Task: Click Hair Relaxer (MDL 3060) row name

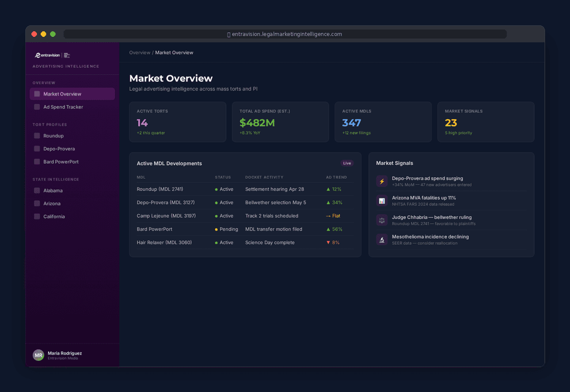Action: (164, 242)
